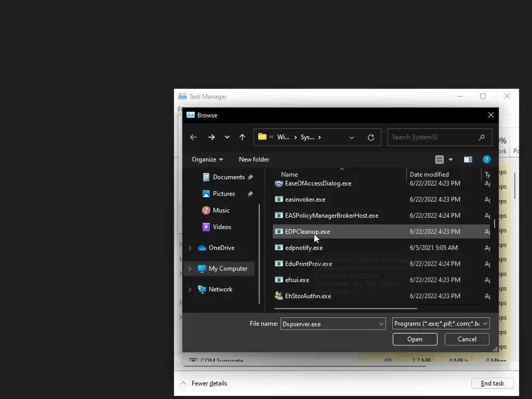This screenshot has height=399, width=532.
Task: Click the folder icon in address bar
Action: coord(262,137)
